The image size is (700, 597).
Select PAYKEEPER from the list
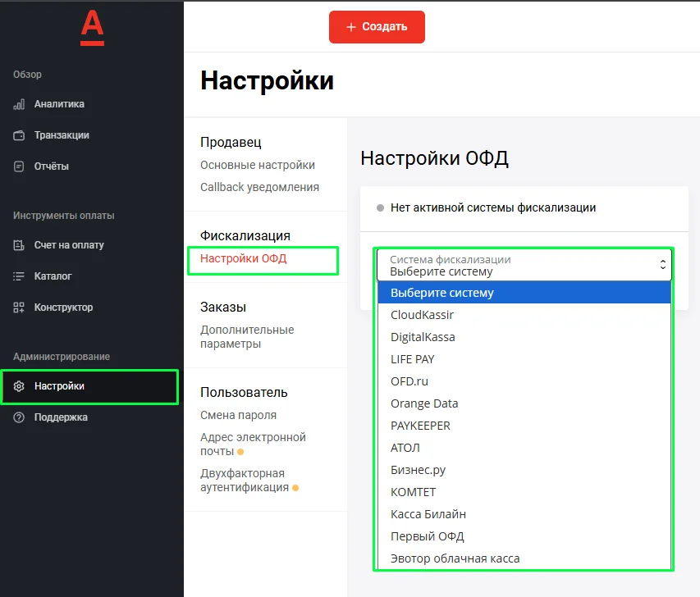pos(524,426)
